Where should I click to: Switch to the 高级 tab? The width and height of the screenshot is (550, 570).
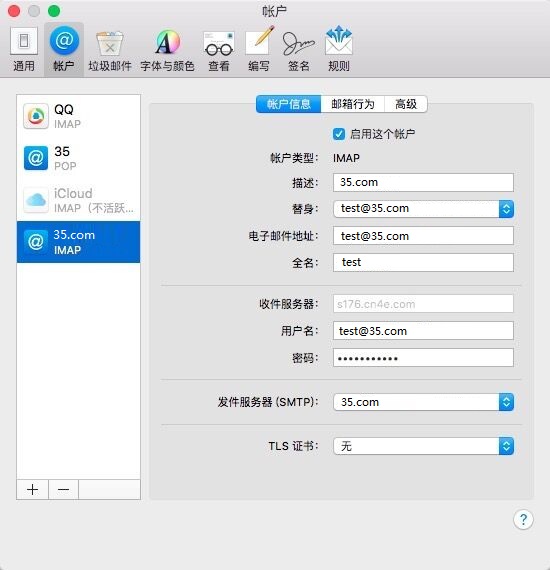tap(406, 104)
